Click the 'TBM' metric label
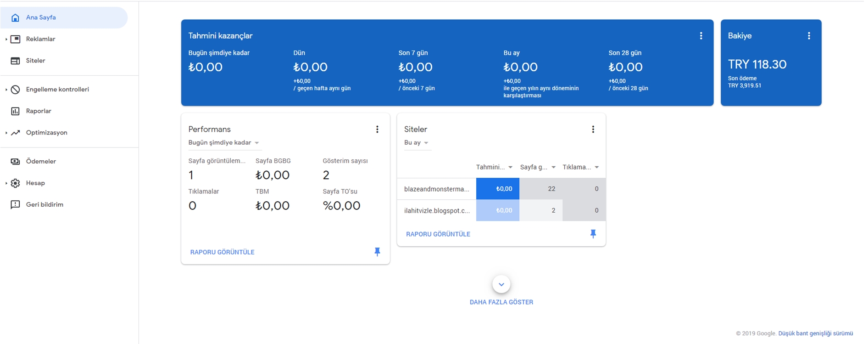Viewport: 868px width, 344px height. coord(262,192)
